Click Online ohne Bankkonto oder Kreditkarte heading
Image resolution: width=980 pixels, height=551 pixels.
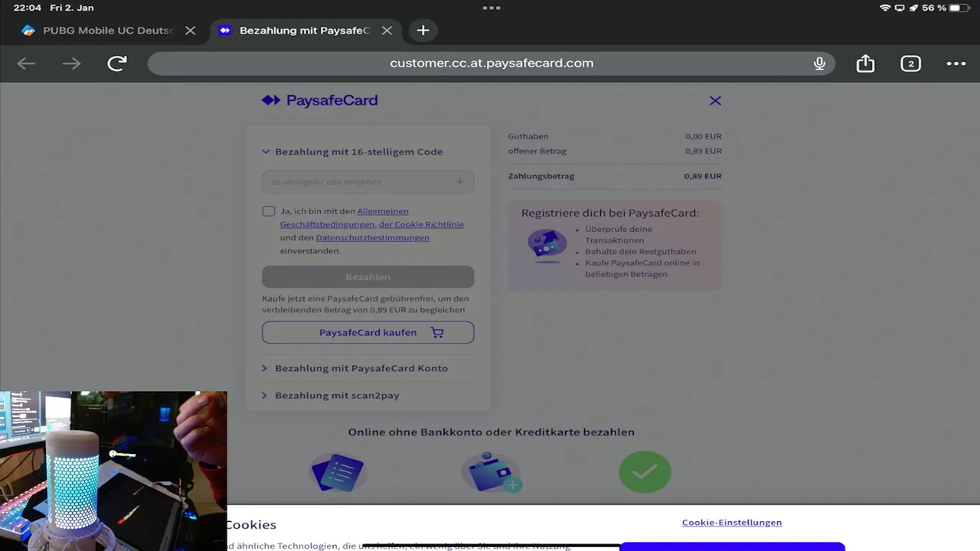[492, 432]
